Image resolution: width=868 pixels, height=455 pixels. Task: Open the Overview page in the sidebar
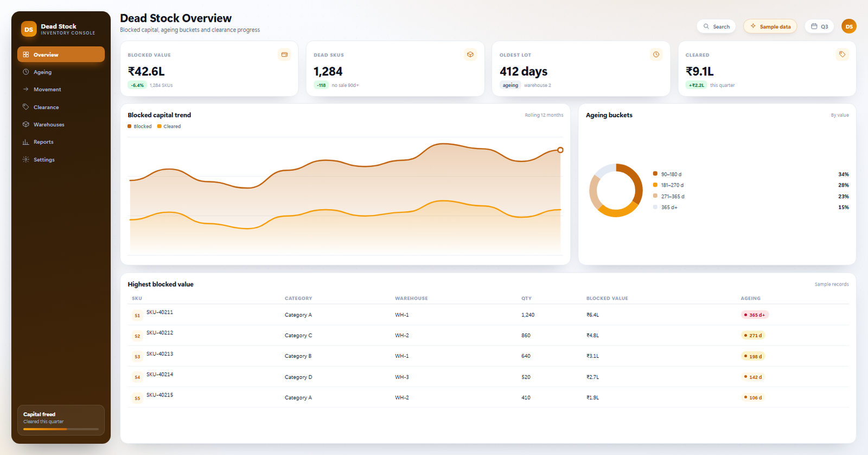coord(61,54)
